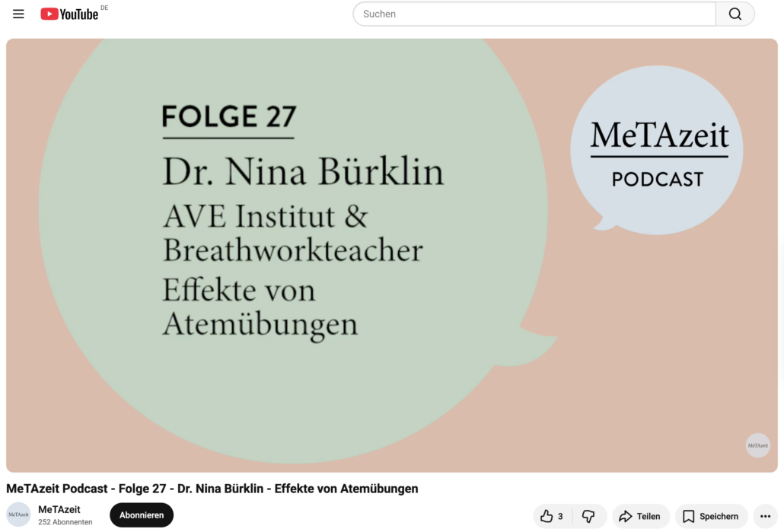Open the three-dot more actions menu

(765, 516)
